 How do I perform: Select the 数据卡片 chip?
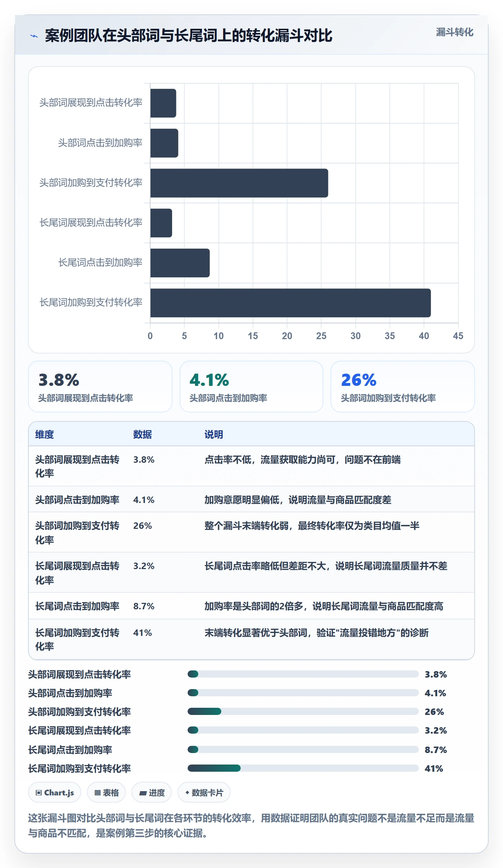coord(204,792)
